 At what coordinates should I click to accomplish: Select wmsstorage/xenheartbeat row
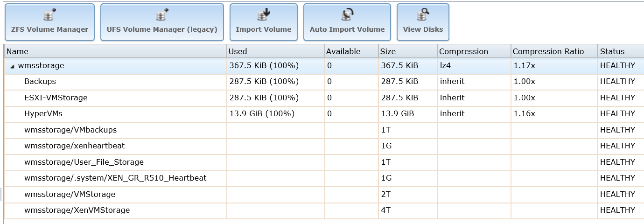(324, 146)
